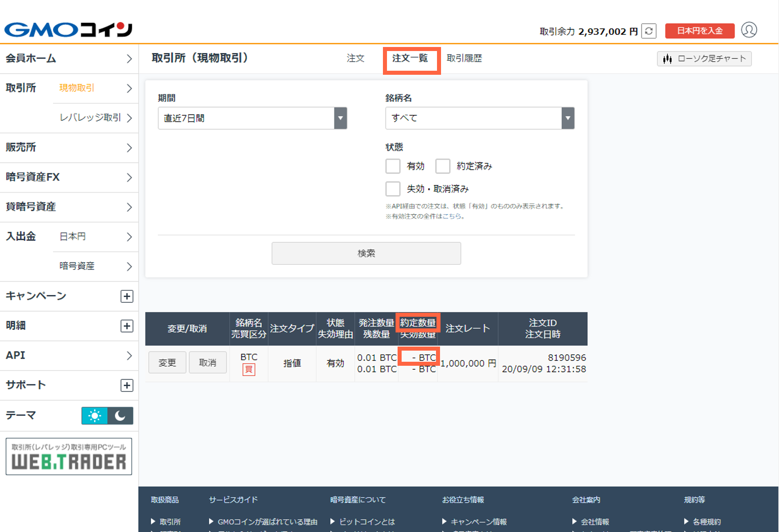The image size is (779, 532).
Task: Cancel the BTC order with 取消
Action: 208,362
